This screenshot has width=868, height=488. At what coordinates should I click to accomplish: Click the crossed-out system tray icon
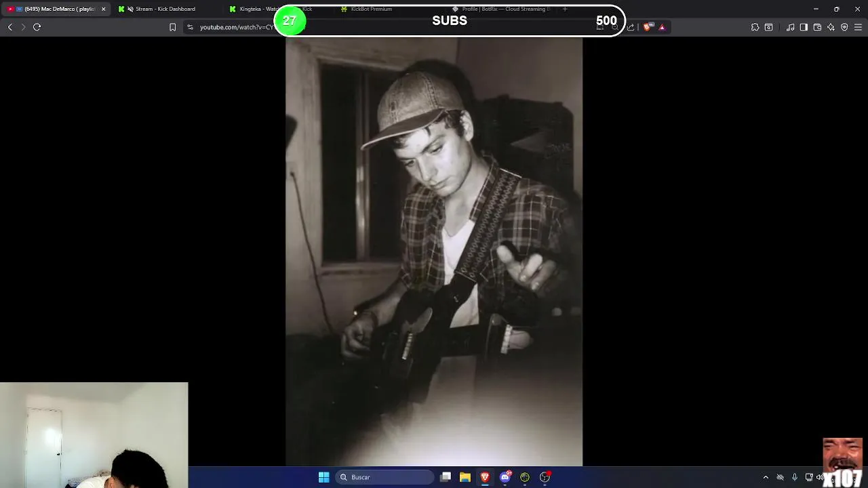[x=780, y=477]
